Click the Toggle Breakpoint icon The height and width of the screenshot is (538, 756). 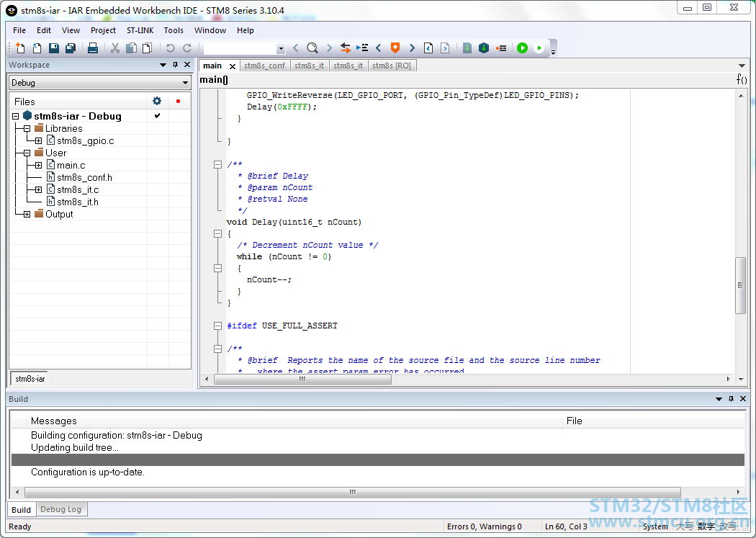(501, 48)
